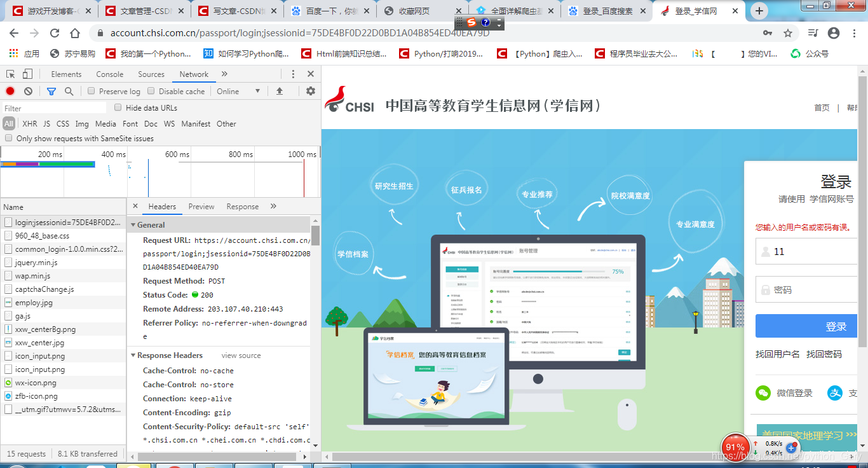Filter requests by XHR
868x468 pixels.
(x=30, y=124)
